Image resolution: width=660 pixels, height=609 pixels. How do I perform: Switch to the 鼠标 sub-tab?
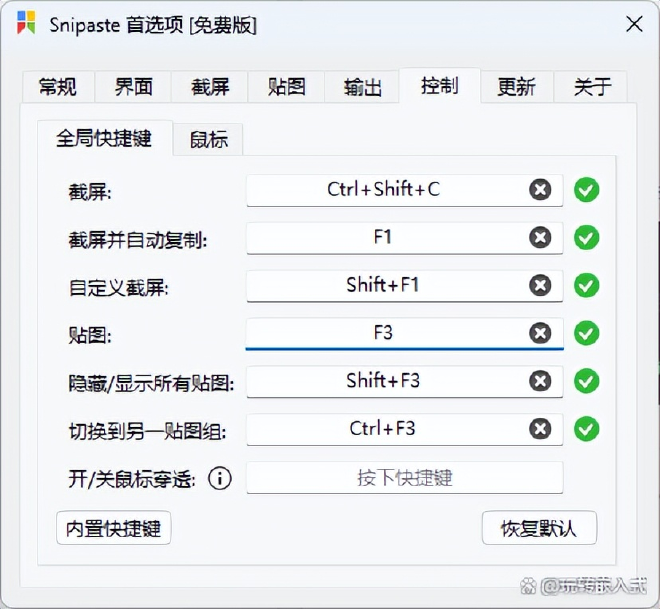(209, 139)
